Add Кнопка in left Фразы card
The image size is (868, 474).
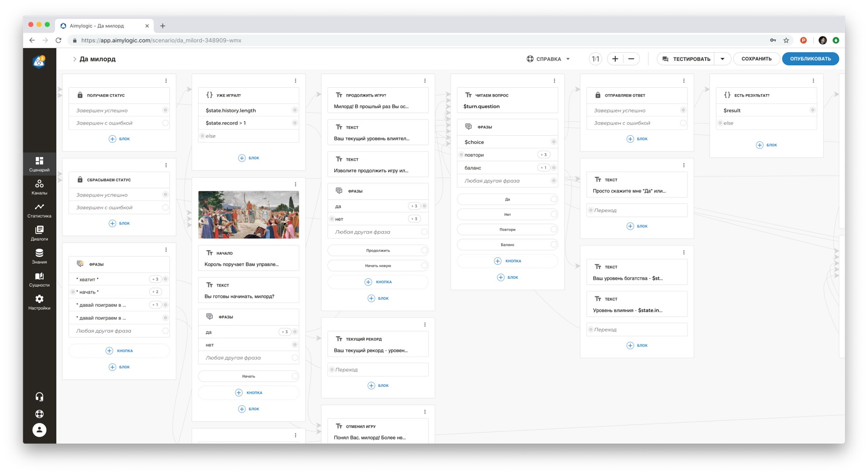[x=119, y=350]
